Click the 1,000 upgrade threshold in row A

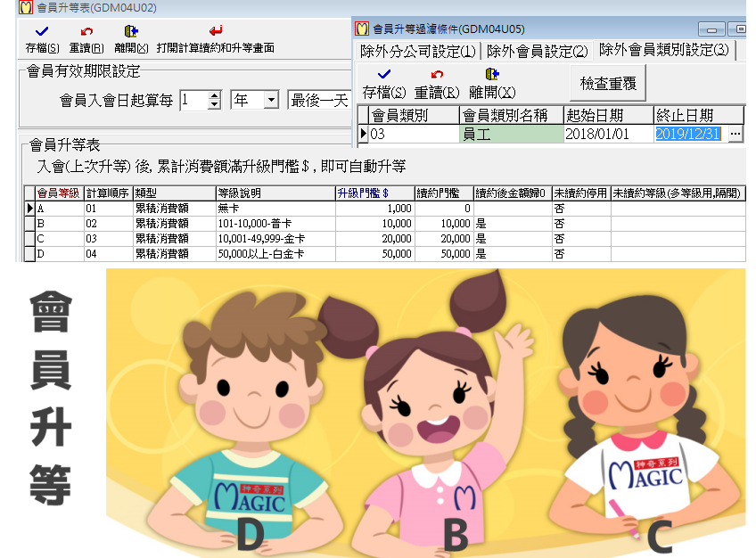point(374,209)
